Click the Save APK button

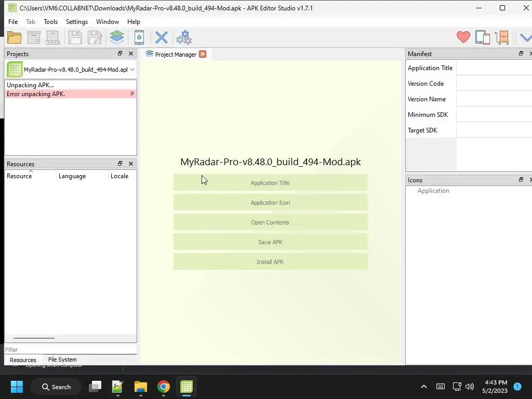pyautogui.click(x=270, y=242)
